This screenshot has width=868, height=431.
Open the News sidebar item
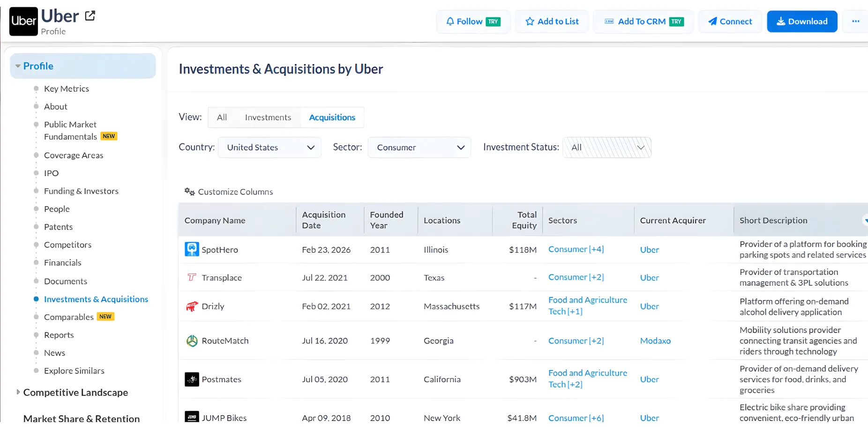(x=54, y=353)
